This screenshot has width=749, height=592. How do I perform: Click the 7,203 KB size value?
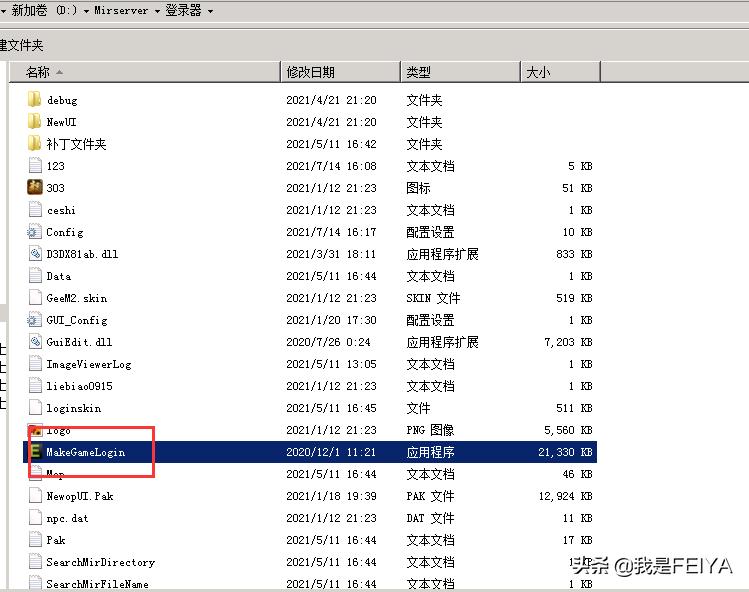point(568,342)
